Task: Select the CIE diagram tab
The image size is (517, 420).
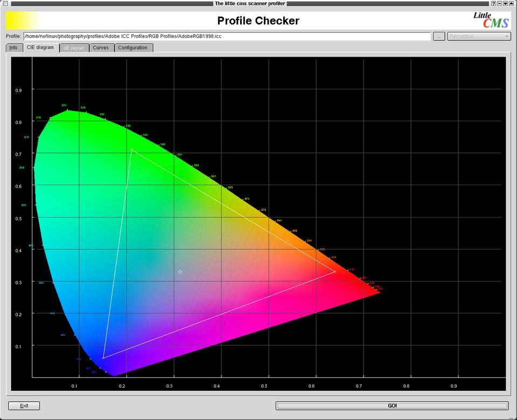Action: [40, 48]
